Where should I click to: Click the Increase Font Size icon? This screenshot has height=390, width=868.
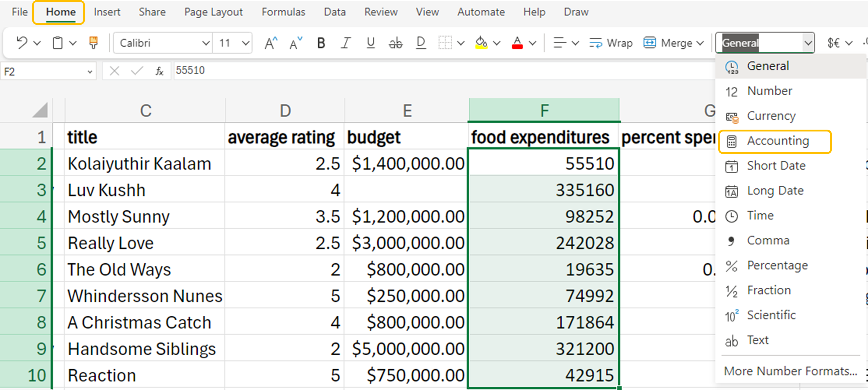271,43
